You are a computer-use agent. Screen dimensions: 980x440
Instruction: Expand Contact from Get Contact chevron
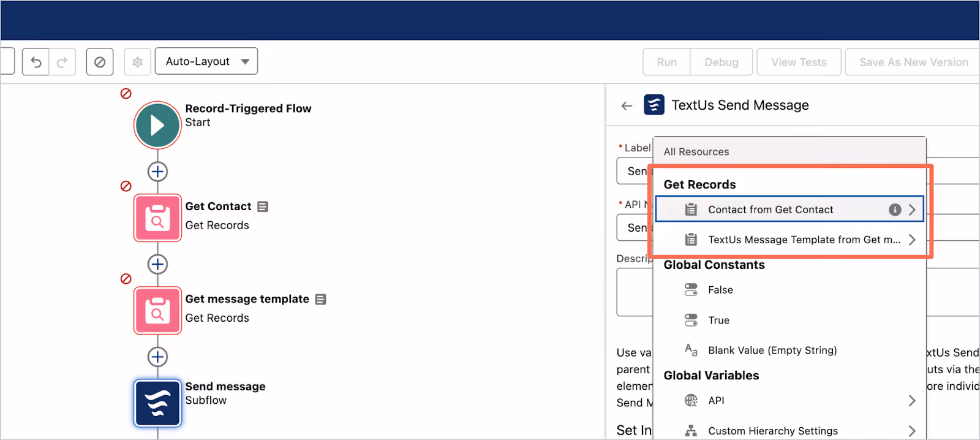pyautogui.click(x=912, y=210)
